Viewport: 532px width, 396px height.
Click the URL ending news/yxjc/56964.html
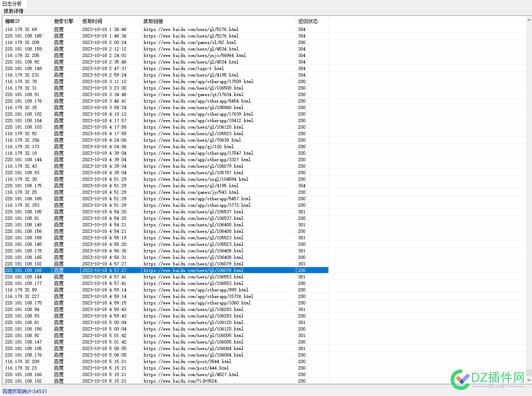tap(195, 55)
